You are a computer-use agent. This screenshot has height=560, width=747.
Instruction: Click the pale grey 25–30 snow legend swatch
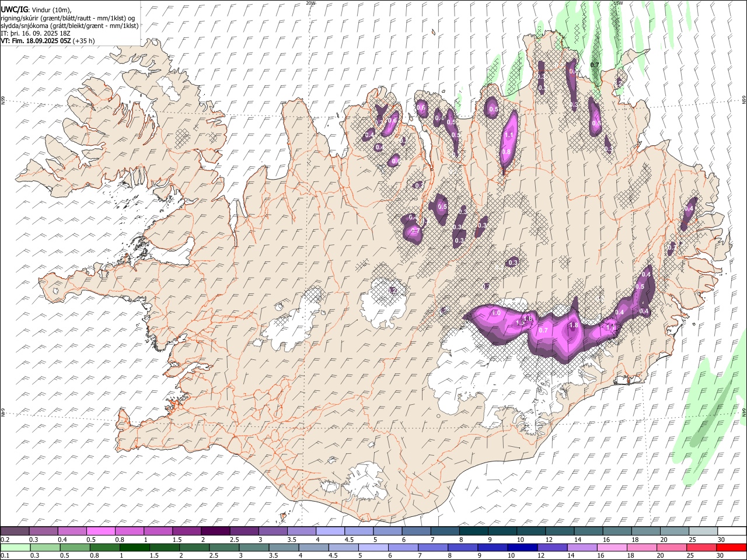pyautogui.click(x=703, y=531)
